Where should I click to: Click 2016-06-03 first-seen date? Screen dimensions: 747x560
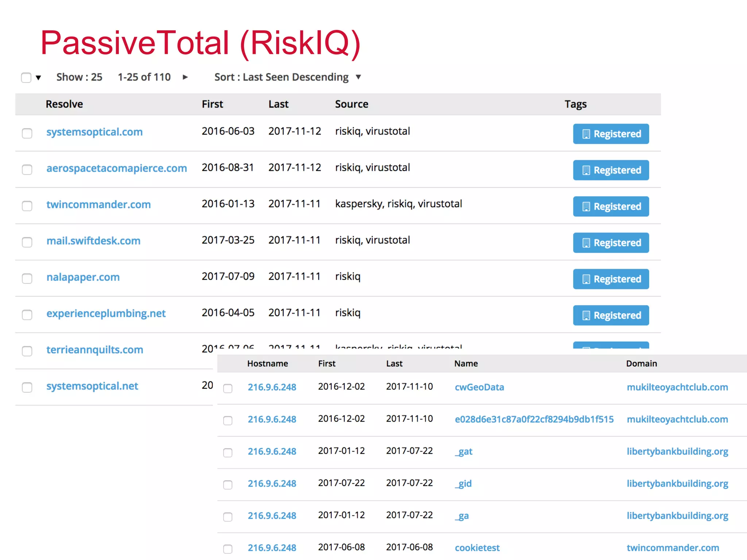coord(228,131)
